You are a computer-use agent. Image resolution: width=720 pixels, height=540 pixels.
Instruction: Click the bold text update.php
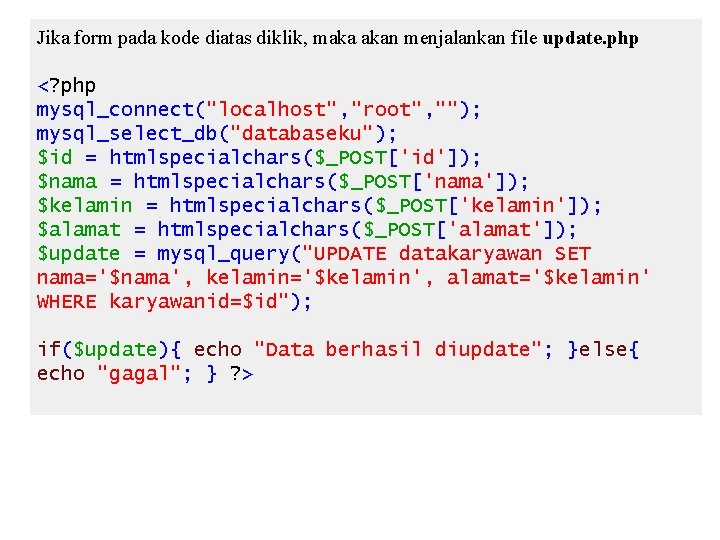coord(590,39)
